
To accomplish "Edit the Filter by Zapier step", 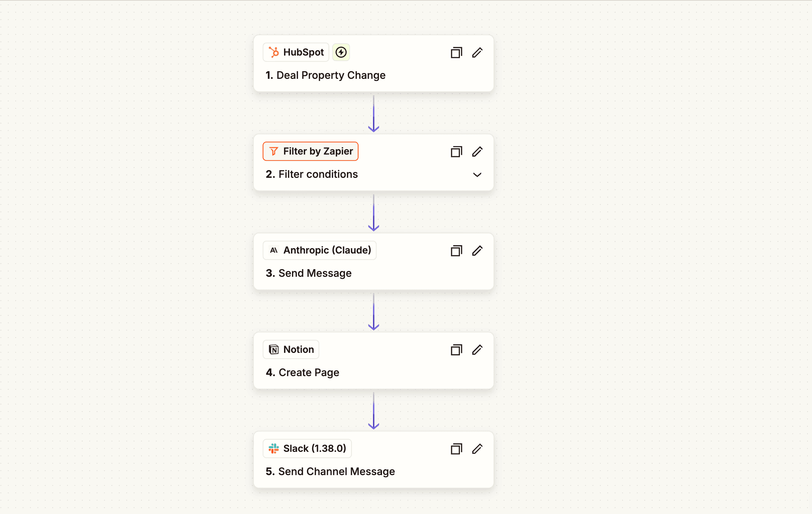I will 477,151.
